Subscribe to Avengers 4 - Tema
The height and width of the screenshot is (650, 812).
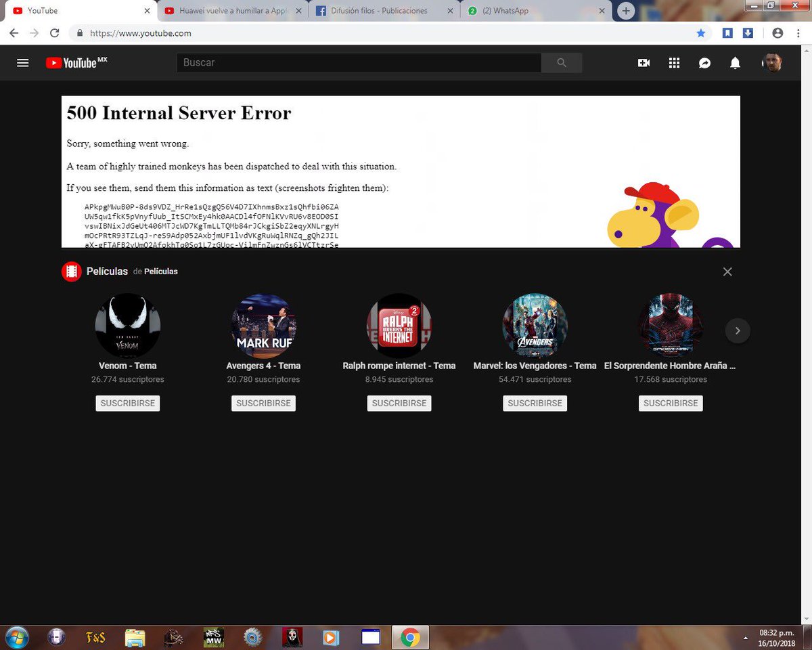click(x=263, y=403)
